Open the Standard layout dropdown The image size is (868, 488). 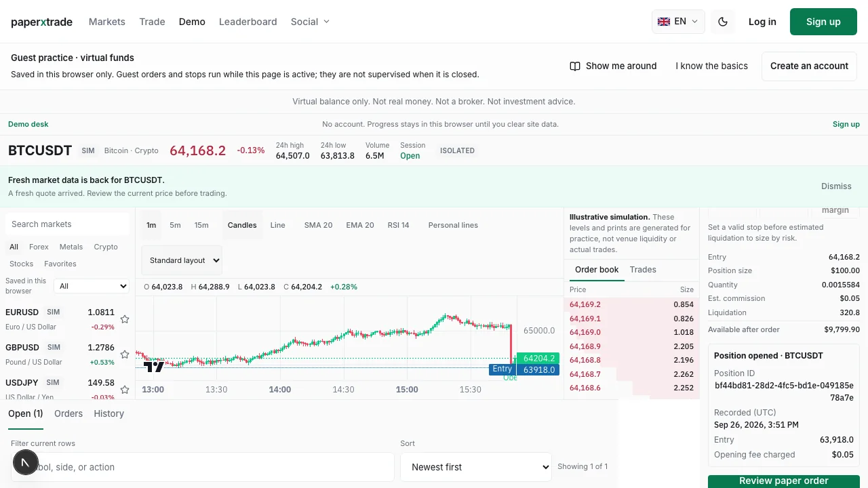click(182, 260)
